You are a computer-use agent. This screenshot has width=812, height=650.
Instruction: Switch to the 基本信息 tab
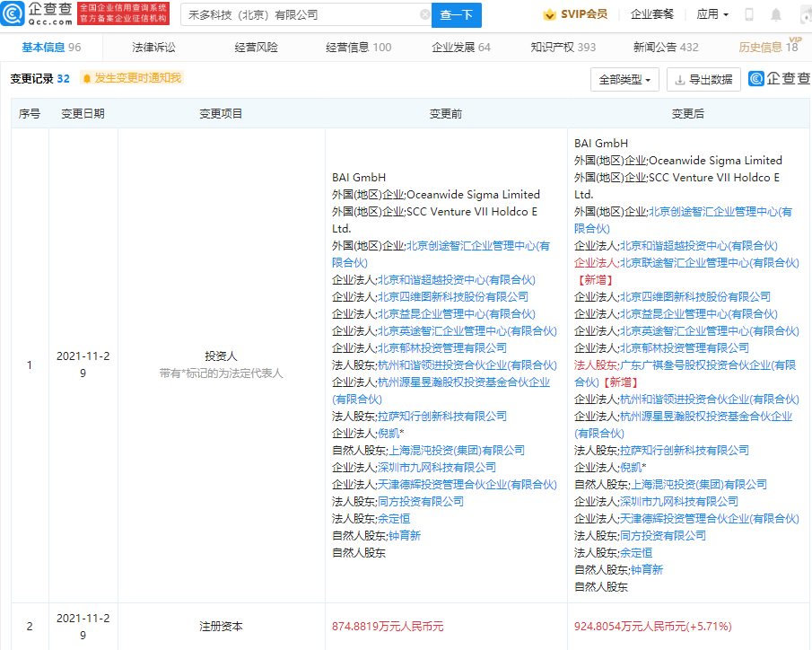click(x=51, y=48)
